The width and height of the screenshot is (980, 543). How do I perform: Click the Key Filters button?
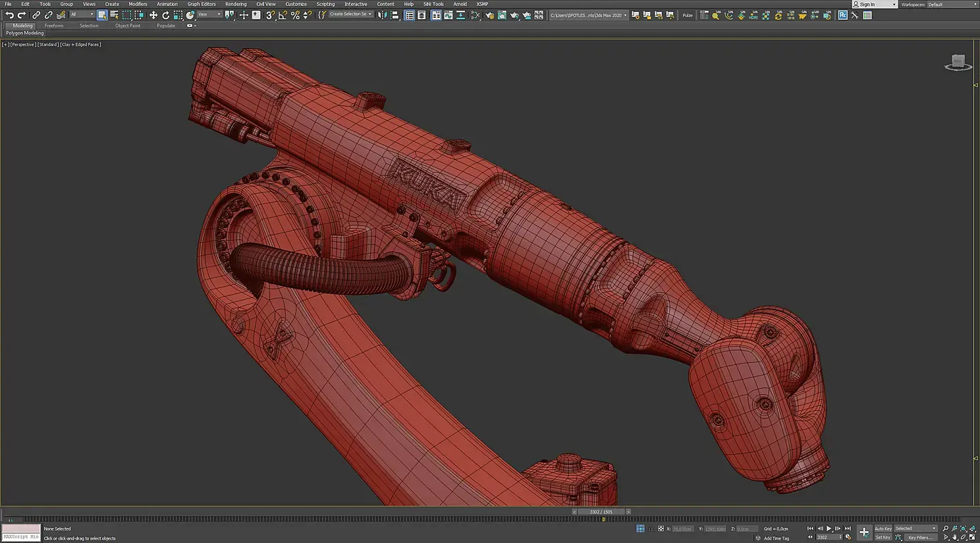coord(920,538)
